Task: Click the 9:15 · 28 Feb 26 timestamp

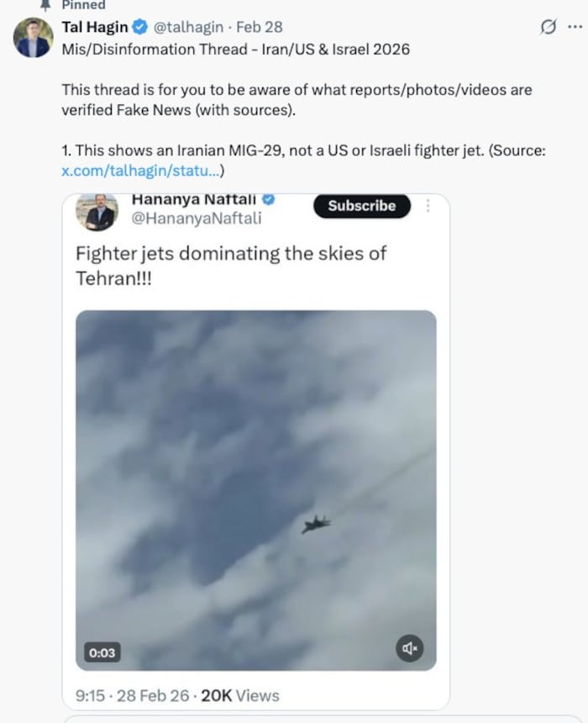Action: click(132, 695)
